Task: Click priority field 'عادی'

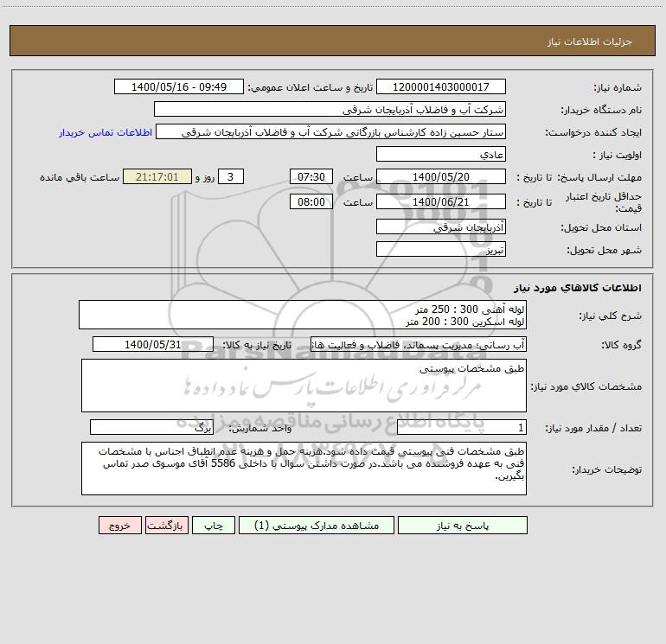Action: tap(441, 154)
